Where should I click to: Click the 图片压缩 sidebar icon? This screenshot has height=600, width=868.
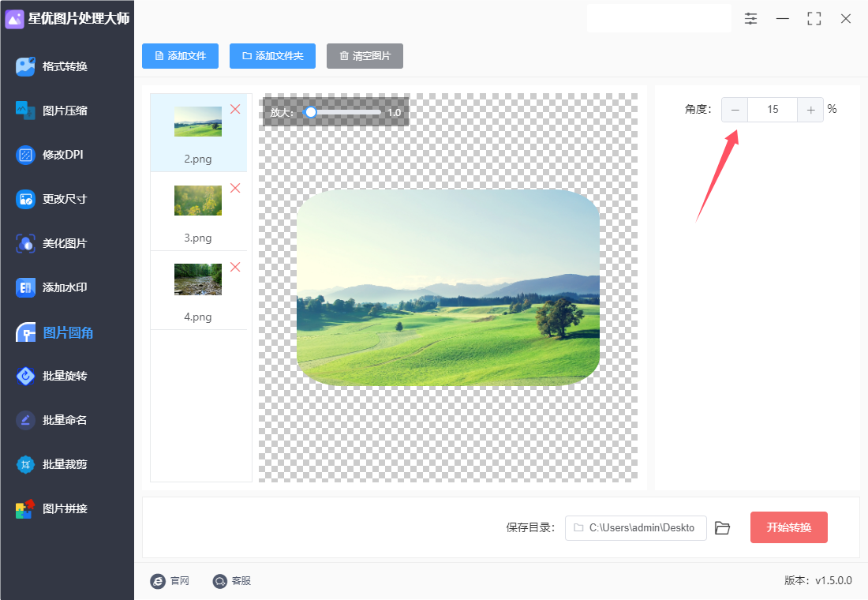tap(25, 111)
